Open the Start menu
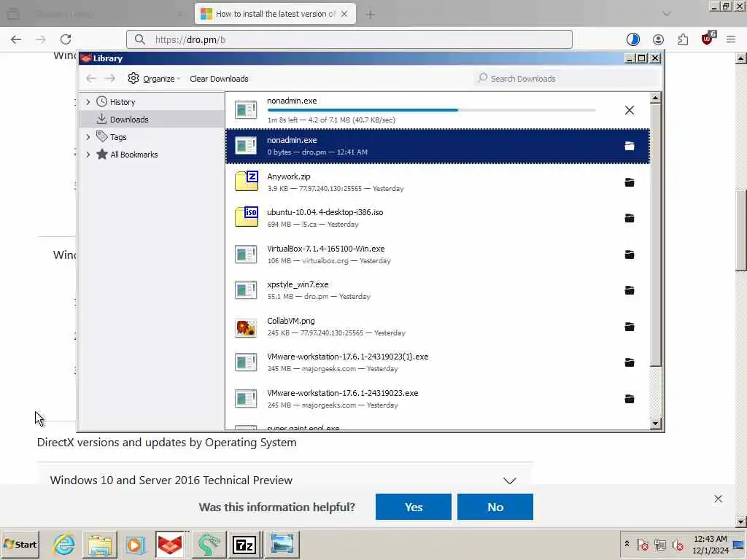The height and width of the screenshot is (560, 747). (20, 544)
